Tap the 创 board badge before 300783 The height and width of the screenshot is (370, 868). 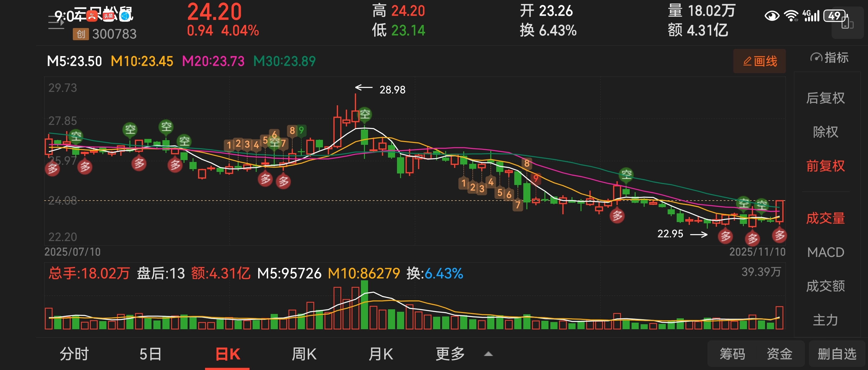tap(81, 34)
